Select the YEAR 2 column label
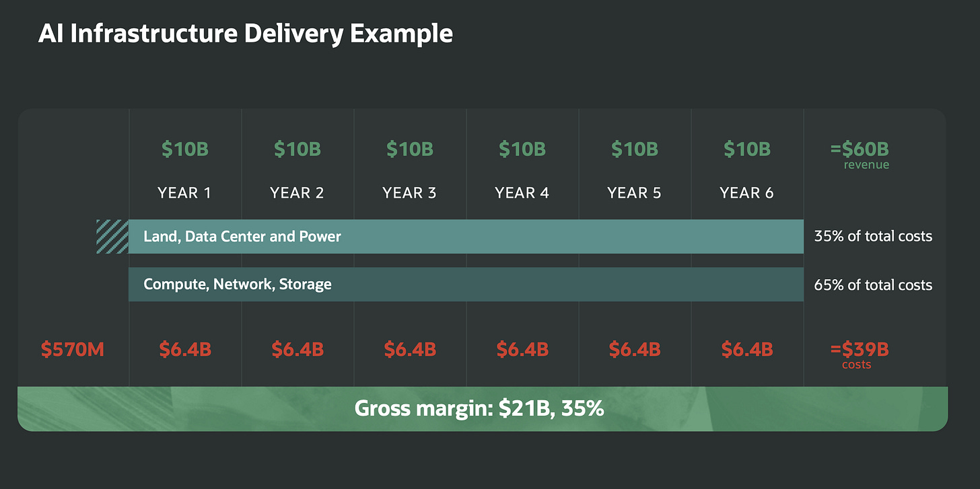Image resolution: width=980 pixels, height=489 pixels. (297, 193)
